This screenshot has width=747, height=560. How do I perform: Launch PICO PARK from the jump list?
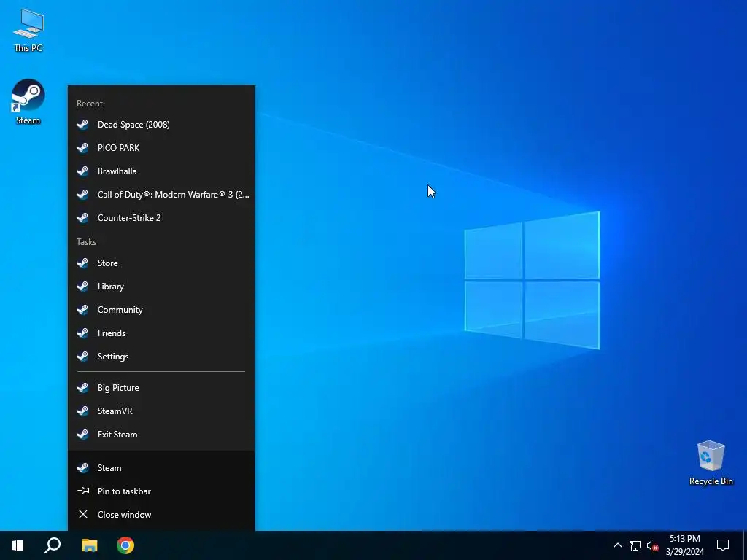161,147
